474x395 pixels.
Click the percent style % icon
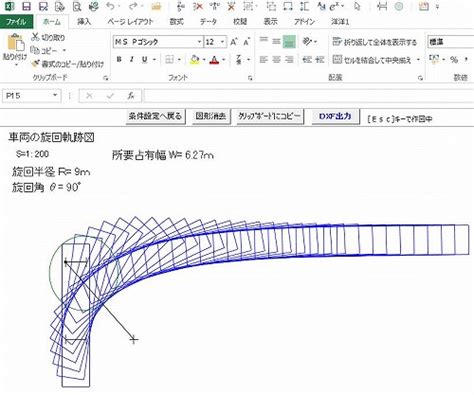[453, 60]
